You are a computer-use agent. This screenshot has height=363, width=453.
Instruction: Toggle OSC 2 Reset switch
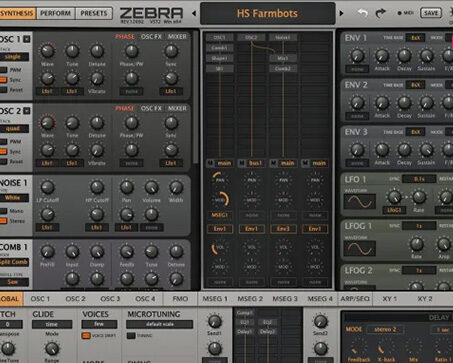click(3, 162)
